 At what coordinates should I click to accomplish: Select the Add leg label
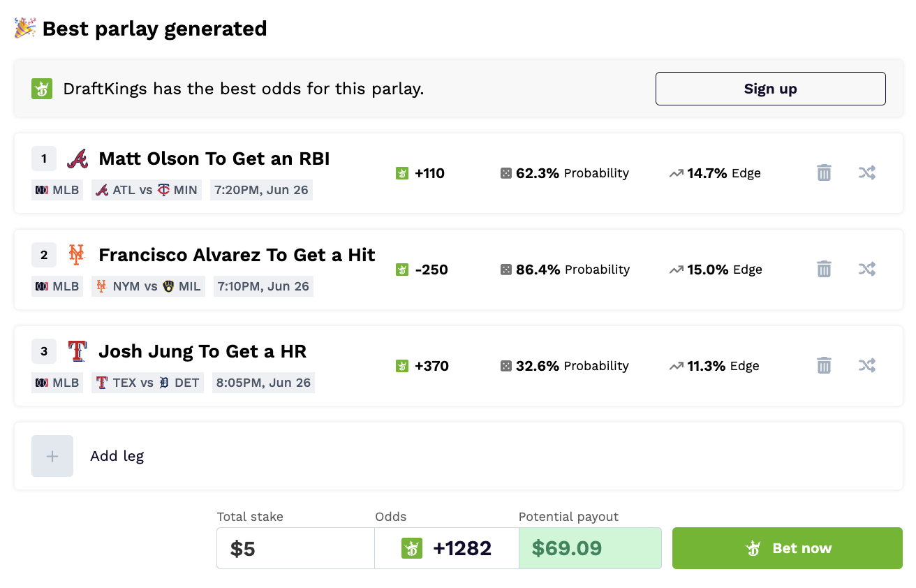[117, 456]
